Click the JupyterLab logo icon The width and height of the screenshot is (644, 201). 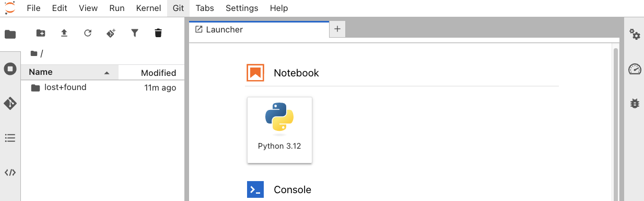click(x=10, y=7)
